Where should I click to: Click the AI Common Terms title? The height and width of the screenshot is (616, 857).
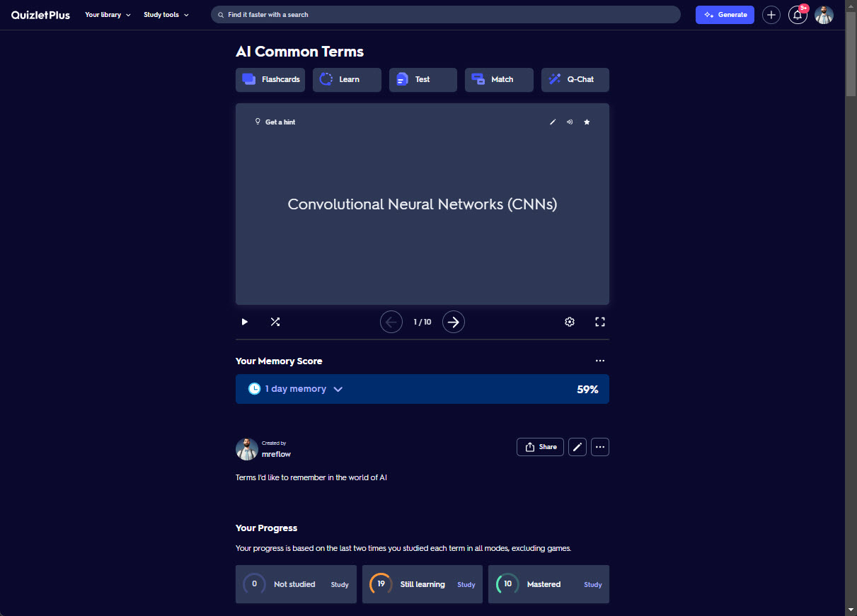[299, 52]
